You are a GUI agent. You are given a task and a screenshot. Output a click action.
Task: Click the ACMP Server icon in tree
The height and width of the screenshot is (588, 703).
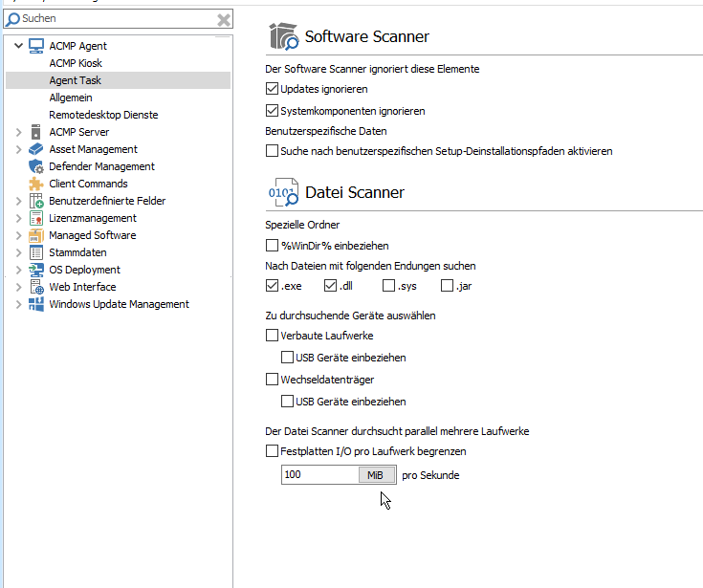coord(36,132)
